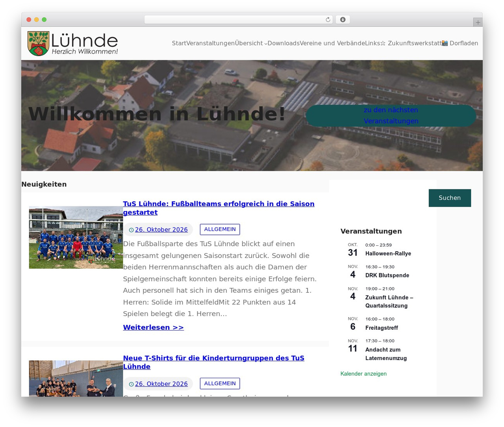Viewport: 504px width, 427px height.
Task: Click the clock icon under the Fußballteams headline
Action: click(132, 230)
